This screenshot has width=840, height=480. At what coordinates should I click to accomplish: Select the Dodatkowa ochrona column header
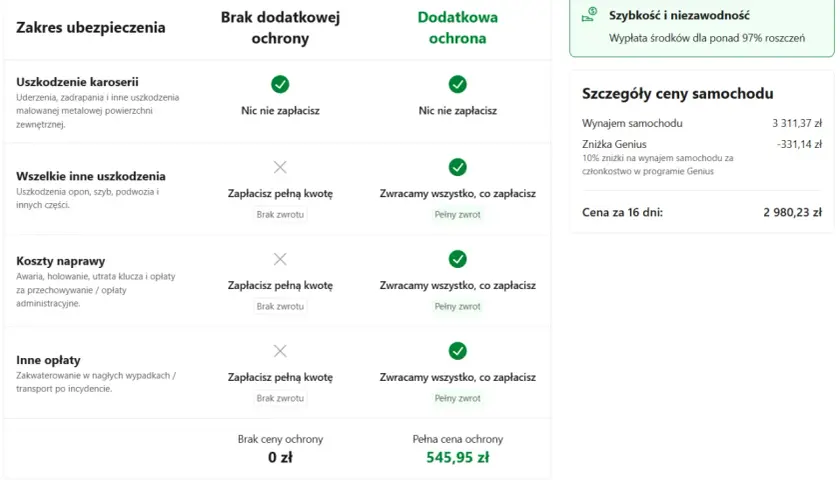pos(458,28)
